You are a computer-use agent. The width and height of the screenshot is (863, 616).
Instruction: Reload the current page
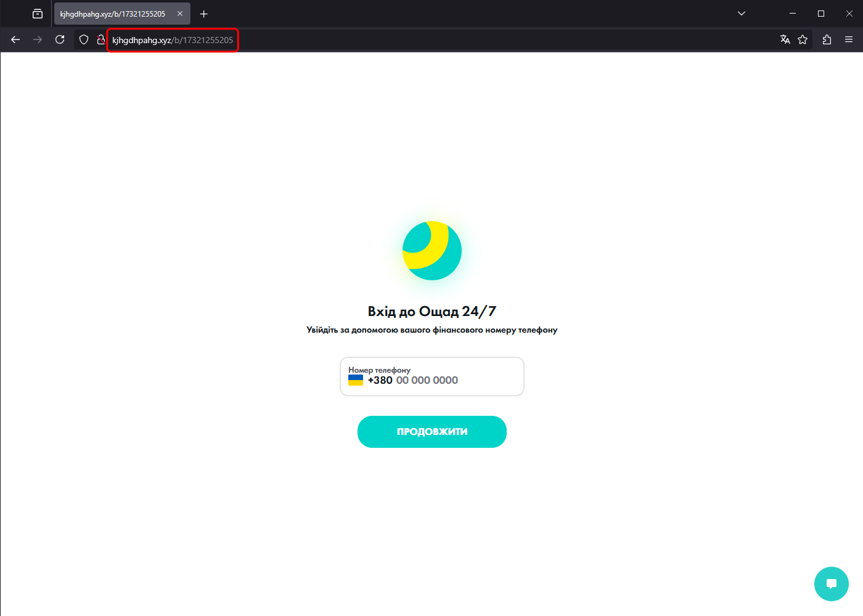60,39
